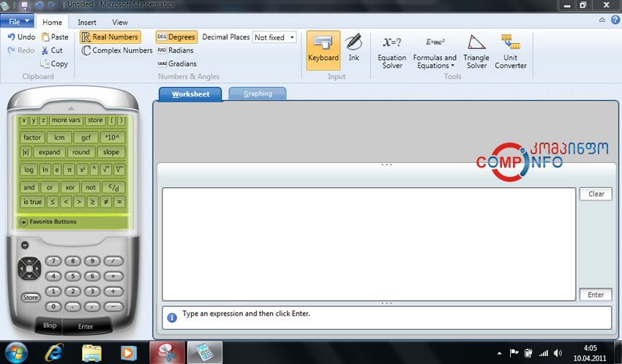
Task: Collapse the number pad with minus icon
Action: 25,245
